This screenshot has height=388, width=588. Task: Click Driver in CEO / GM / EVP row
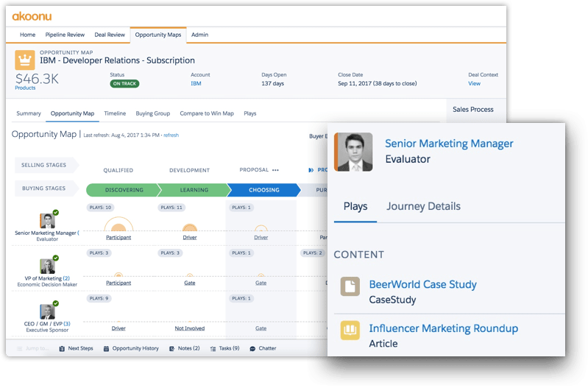118,328
